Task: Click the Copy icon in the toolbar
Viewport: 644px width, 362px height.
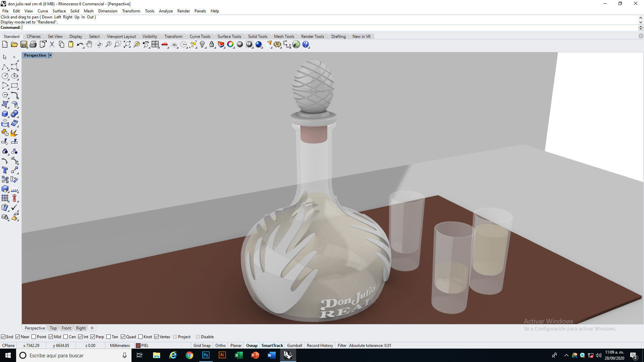Action: click(61, 44)
